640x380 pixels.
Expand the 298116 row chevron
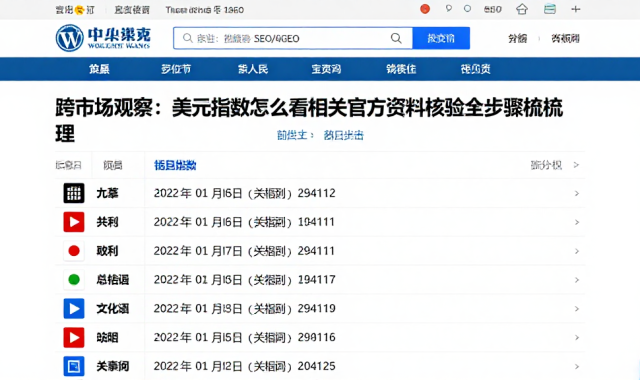577,338
